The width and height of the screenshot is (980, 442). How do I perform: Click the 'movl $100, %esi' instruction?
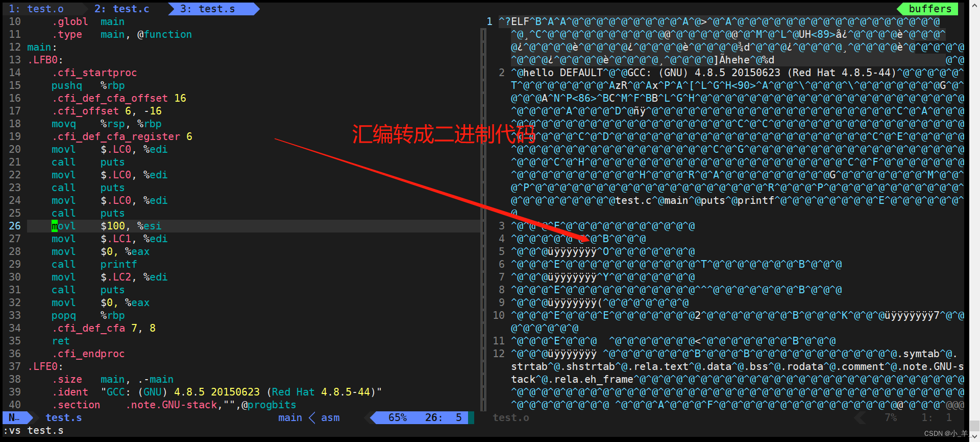coord(106,226)
